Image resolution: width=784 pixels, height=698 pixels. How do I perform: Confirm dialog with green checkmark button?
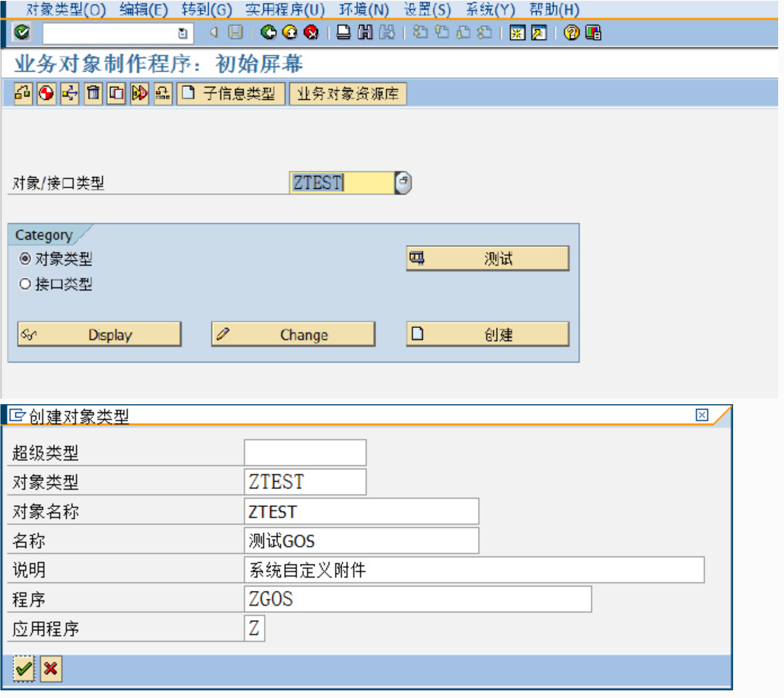[x=23, y=669]
